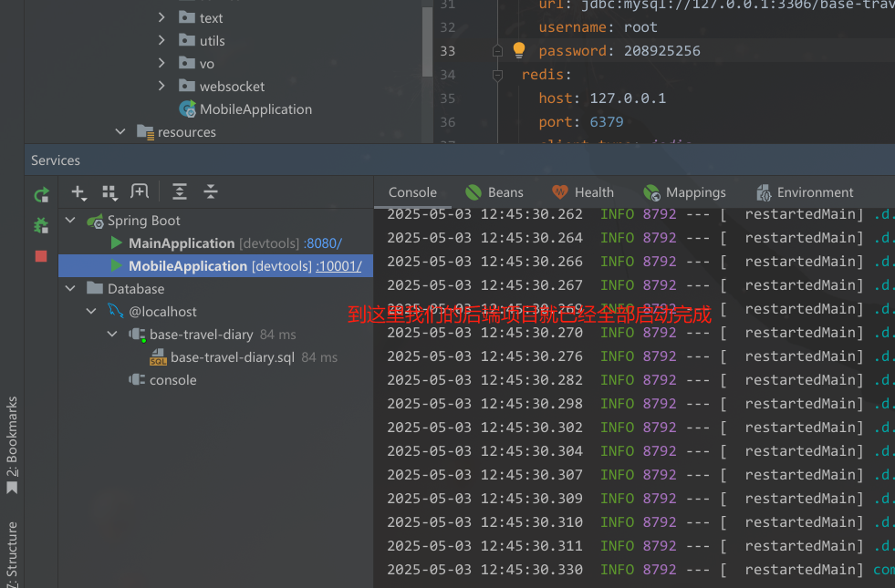The image size is (895, 588).
Task: Click the Spring Boot leaf icon
Action: [x=95, y=221]
